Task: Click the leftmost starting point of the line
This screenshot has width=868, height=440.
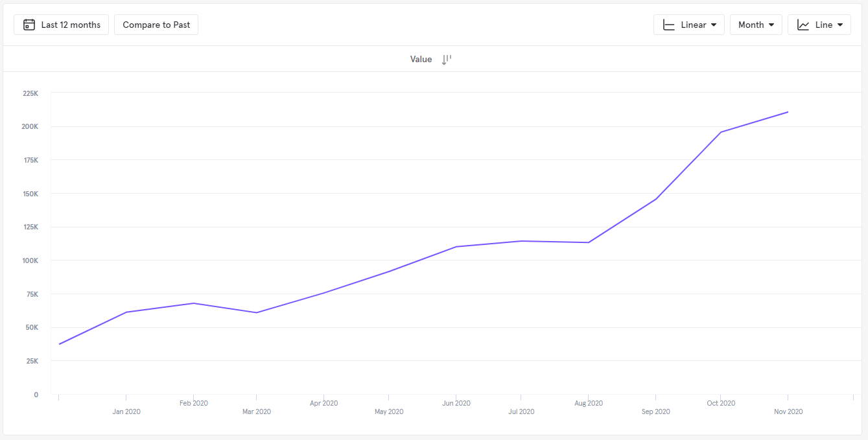Action: tap(59, 344)
